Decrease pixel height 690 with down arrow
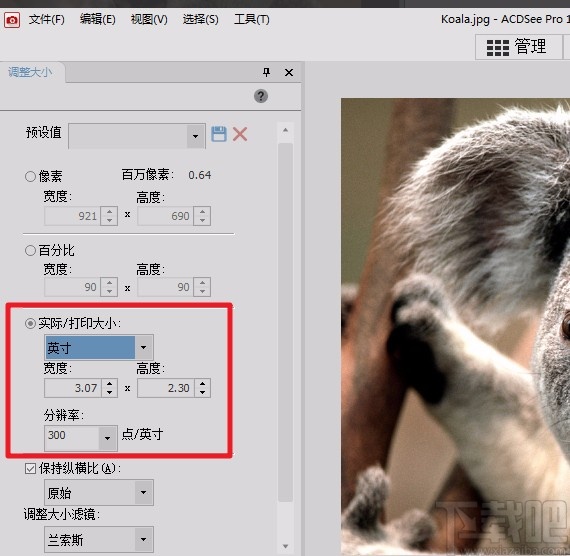570x556 pixels. [x=202, y=221]
